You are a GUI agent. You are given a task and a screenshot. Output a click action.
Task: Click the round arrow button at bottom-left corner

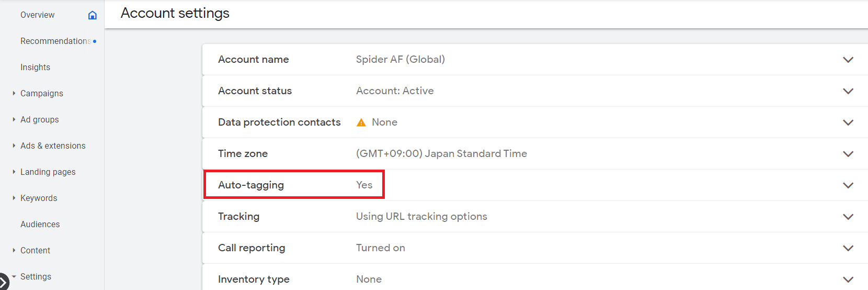click(3, 282)
